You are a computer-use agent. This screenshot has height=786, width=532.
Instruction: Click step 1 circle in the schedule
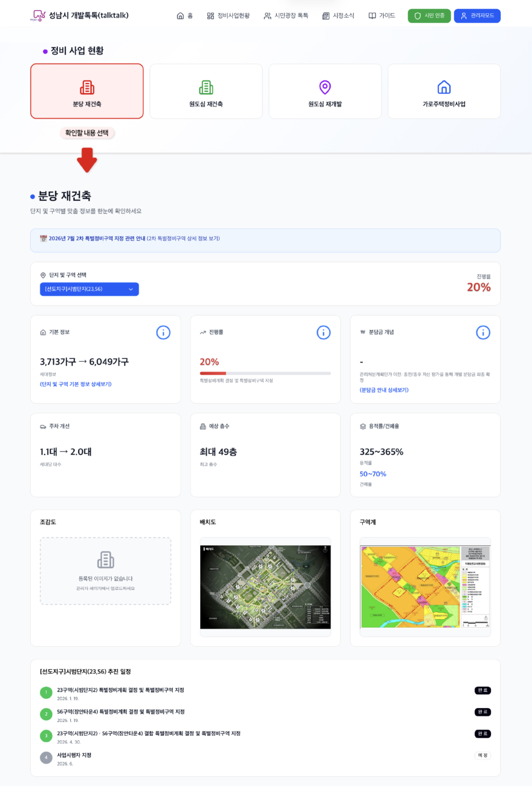click(x=46, y=693)
